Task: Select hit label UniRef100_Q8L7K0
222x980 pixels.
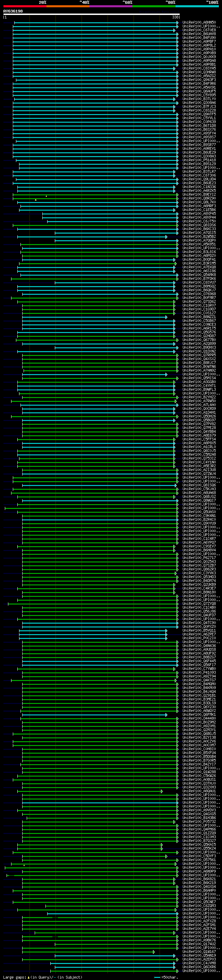Action: (x=199, y=202)
